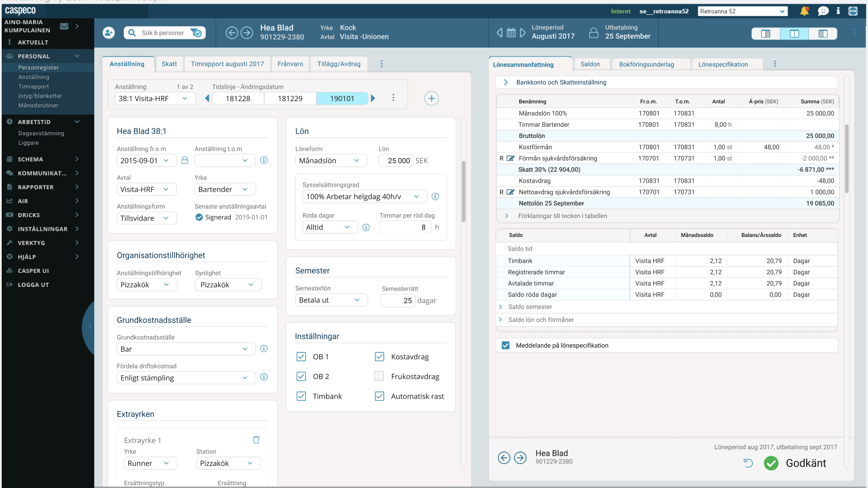868x488 pixels.
Task: Open the pay period calendar icon
Action: coord(511,33)
